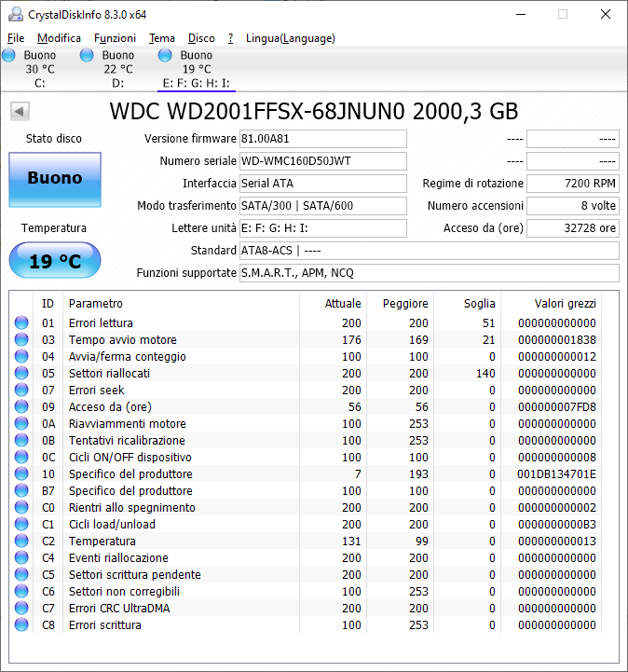Open the Disco menu
This screenshot has width=628, height=672.
pos(201,38)
